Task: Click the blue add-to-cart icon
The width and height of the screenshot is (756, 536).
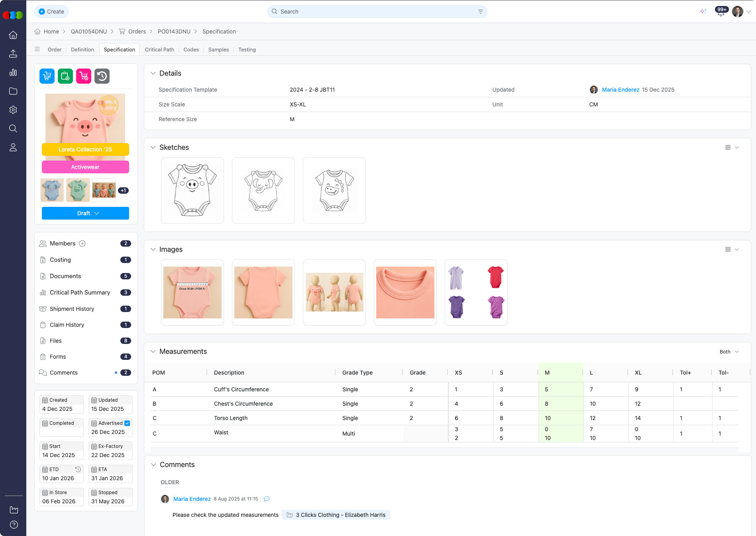Action: click(47, 76)
